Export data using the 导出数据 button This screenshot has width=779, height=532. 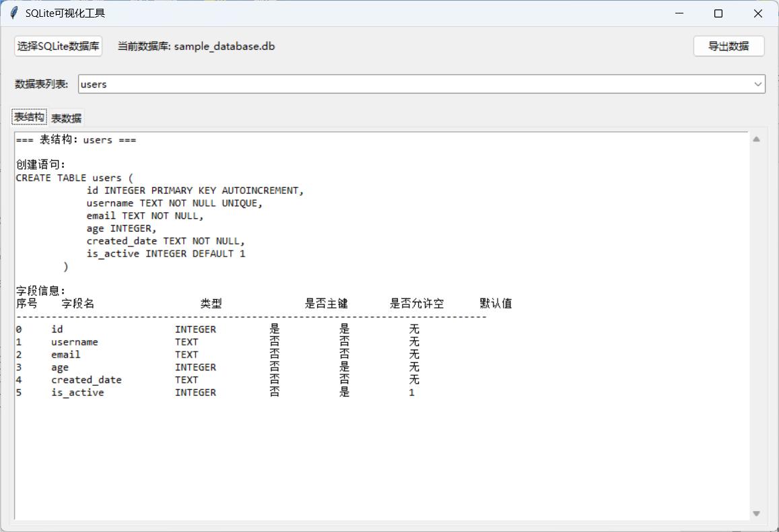coord(729,46)
